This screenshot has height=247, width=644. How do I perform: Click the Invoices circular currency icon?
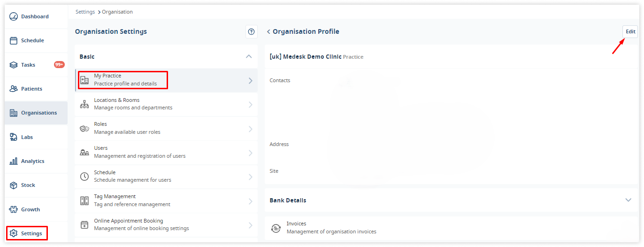[276, 228]
